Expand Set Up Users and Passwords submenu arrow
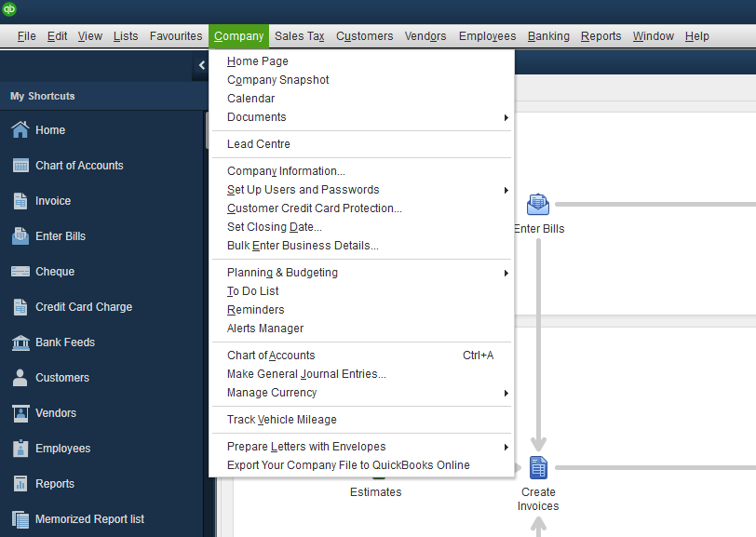This screenshot has width=756, height=537. coord(506,190)
